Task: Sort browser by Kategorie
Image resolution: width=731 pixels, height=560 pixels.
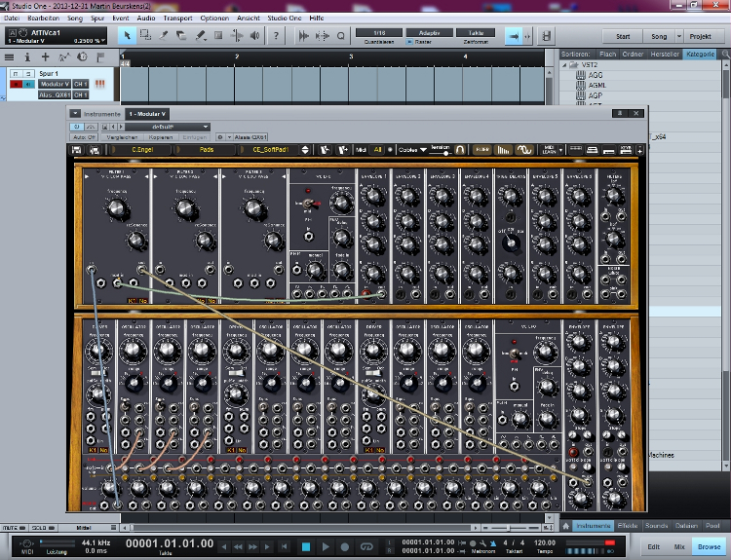Action: click(700, 54)
